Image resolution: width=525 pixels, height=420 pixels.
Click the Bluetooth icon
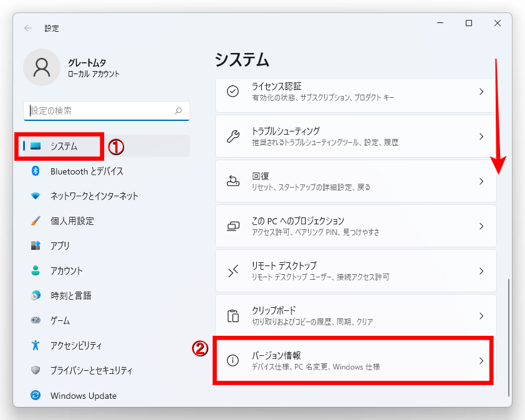[x=36, y=171]
